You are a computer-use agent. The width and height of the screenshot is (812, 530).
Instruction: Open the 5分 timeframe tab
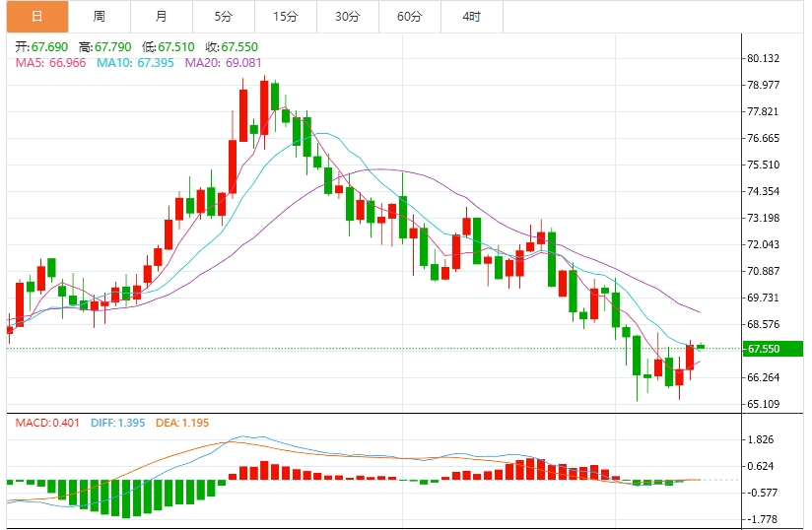click(x=223, y=17)
